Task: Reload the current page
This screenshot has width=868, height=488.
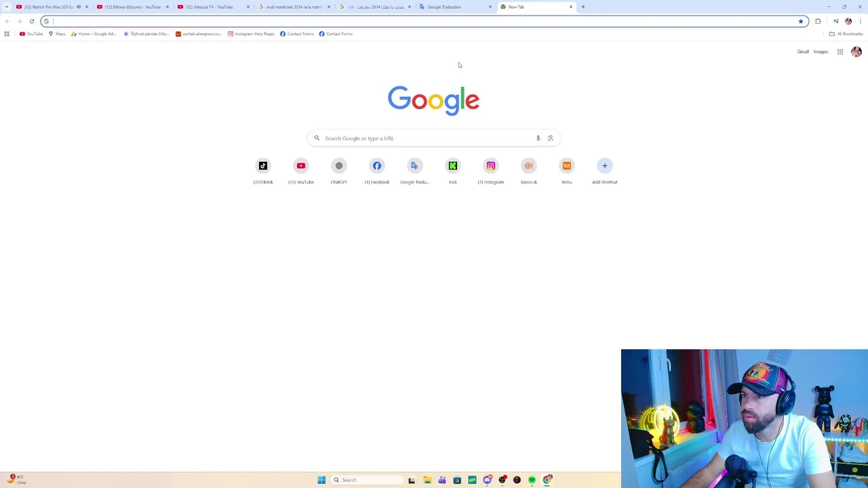Action: pyautogui.click(x=32, y=21)
